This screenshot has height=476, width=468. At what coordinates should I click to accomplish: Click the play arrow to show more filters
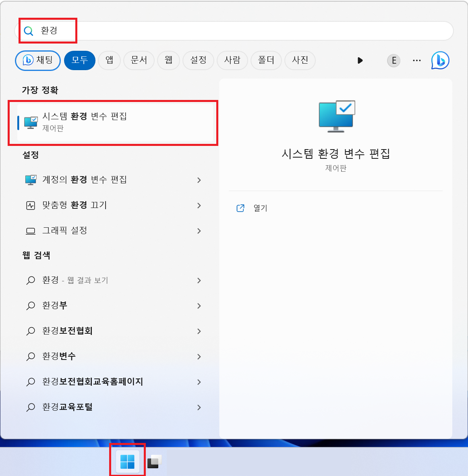pos(360,60)
